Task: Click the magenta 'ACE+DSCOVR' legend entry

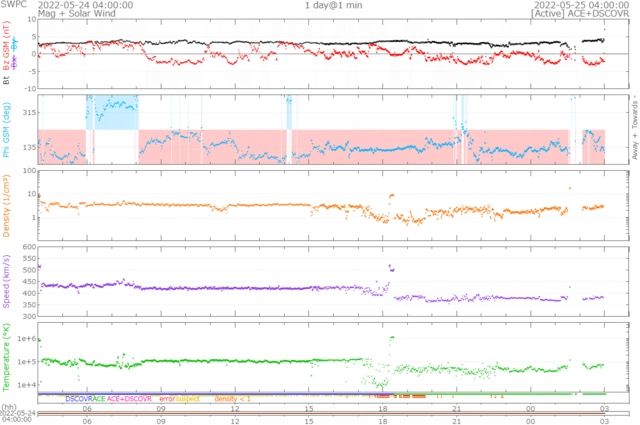Action: coord(129,398)
